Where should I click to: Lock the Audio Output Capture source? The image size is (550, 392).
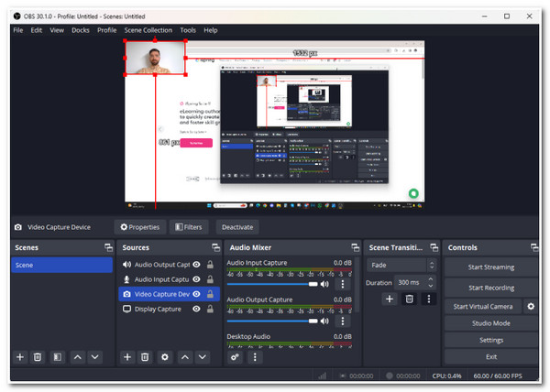click(x=210, y=265)
